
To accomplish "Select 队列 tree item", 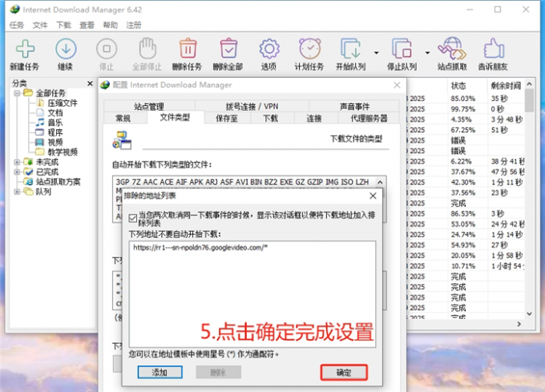I will (x=43, y=192).
